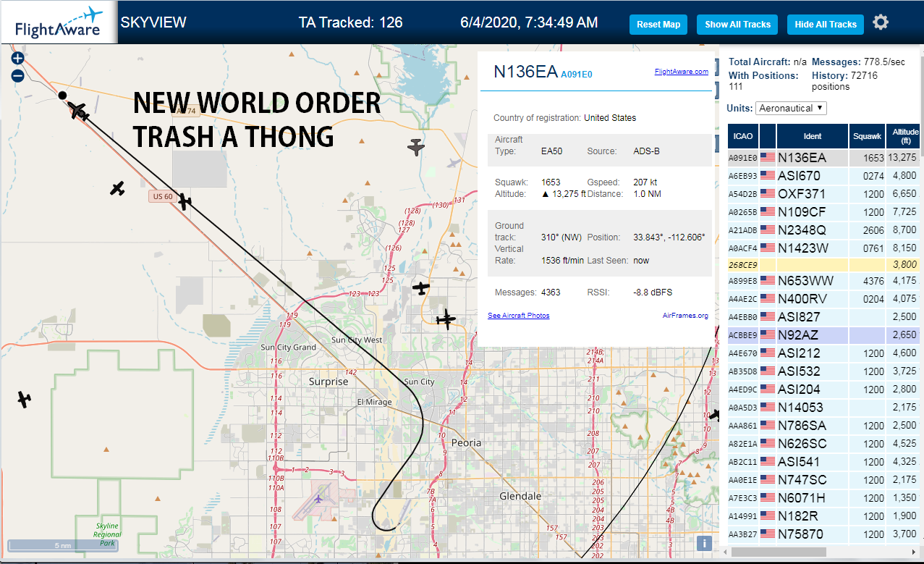Zoom in the map with plus button
The image size is (924, 564).
[17, 59]
